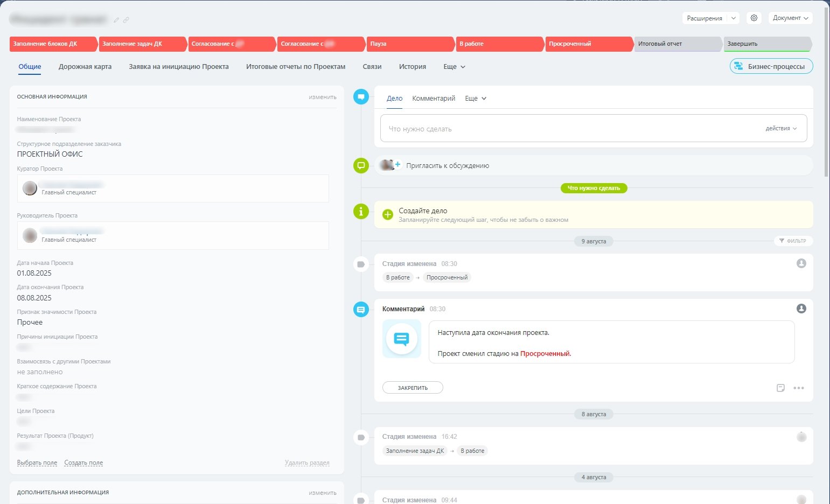
Task: Click the blue activity bubble icon beside Дело
Action: tap(361, 97)
